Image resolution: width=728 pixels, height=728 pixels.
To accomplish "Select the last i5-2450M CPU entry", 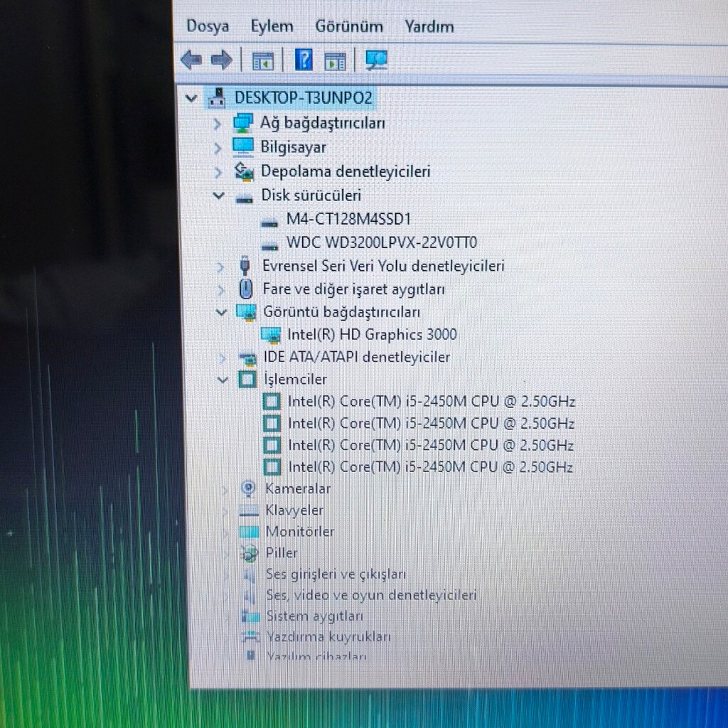I will [430, 467].
